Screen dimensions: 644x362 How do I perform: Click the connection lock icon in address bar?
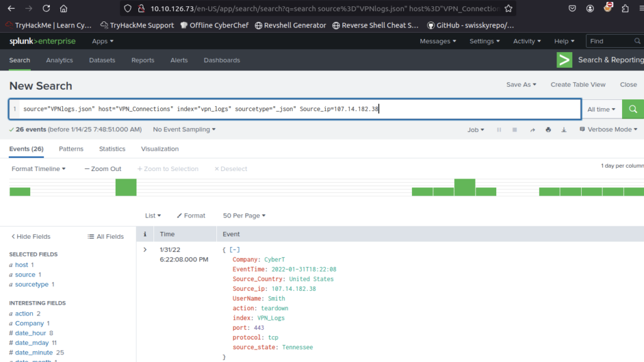coord(142,8)
